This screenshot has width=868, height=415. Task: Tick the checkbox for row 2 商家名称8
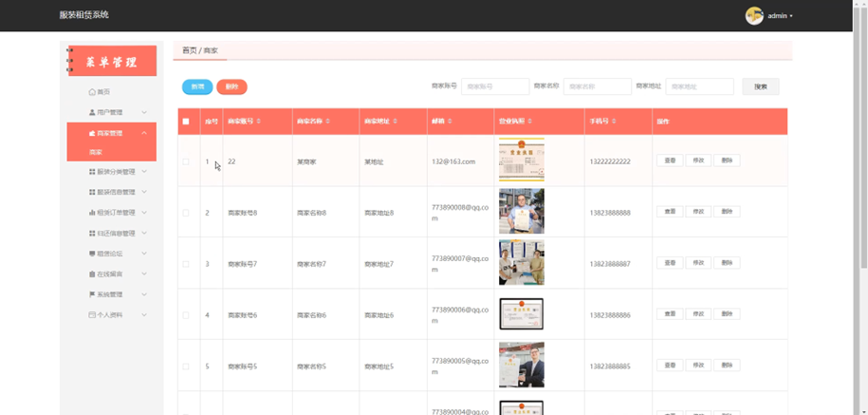(186, 213)
